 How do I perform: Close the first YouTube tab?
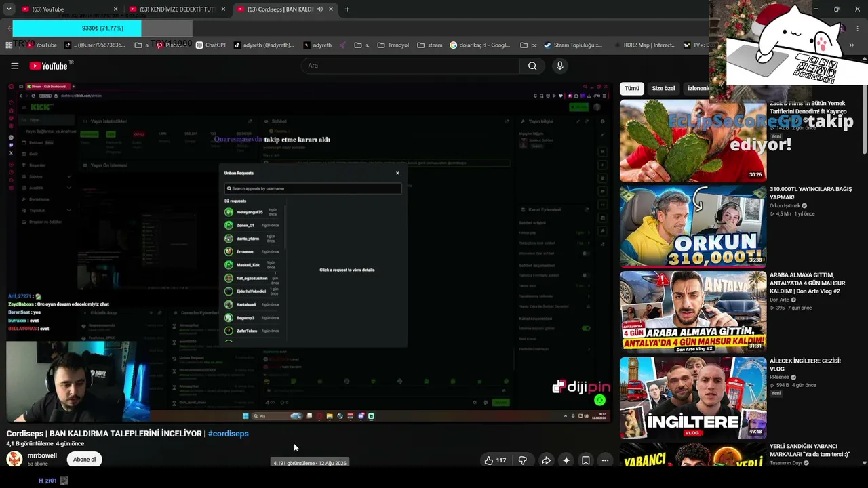[115, 9]
